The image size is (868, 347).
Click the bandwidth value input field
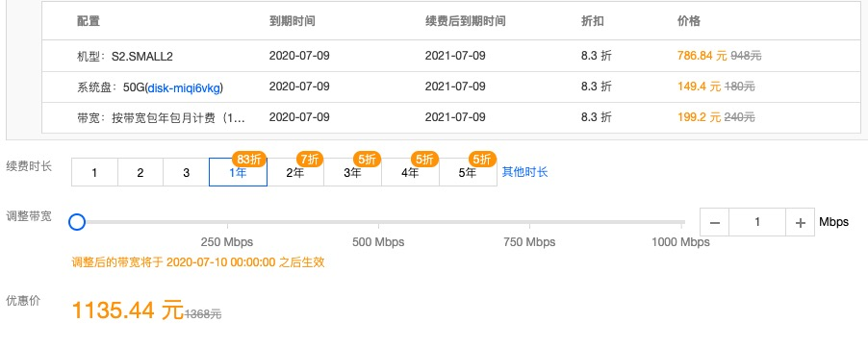coord(757,223)
